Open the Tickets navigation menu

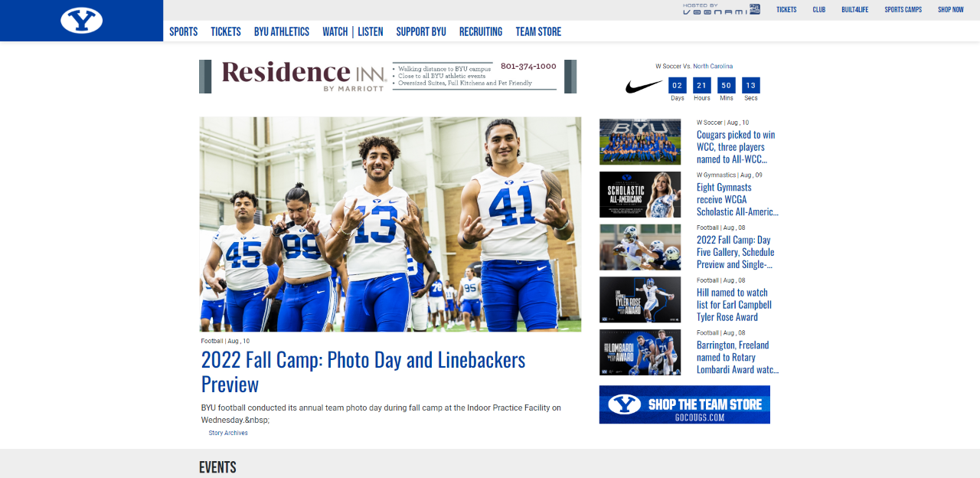pyautogui.click(x=226, y=31)
